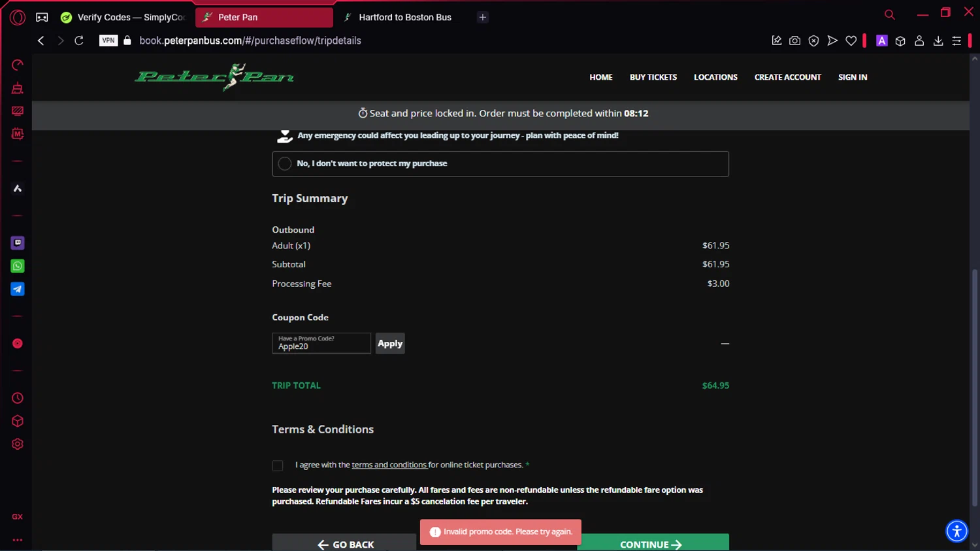Open HOME in site navigation
Image resolution: width=980 pixels, height=551 pixels.
tap(601, 77)
